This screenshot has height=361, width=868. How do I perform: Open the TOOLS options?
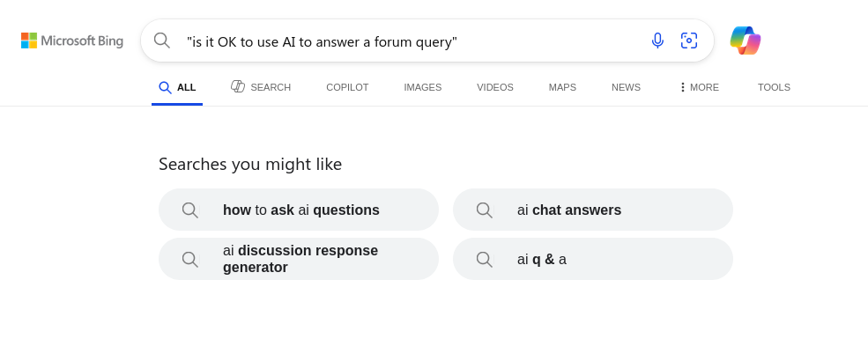[x=774, y=87]
